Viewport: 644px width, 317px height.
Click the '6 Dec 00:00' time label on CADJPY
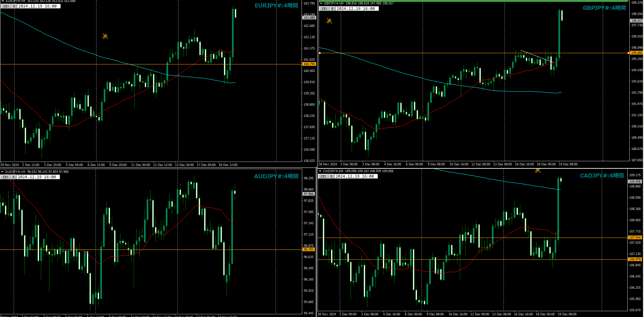click(413, 314)
